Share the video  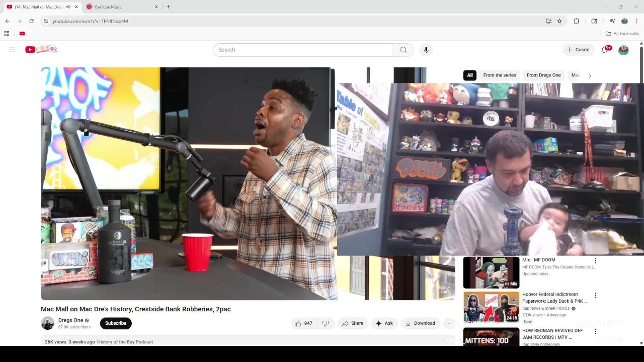[353, 323]
